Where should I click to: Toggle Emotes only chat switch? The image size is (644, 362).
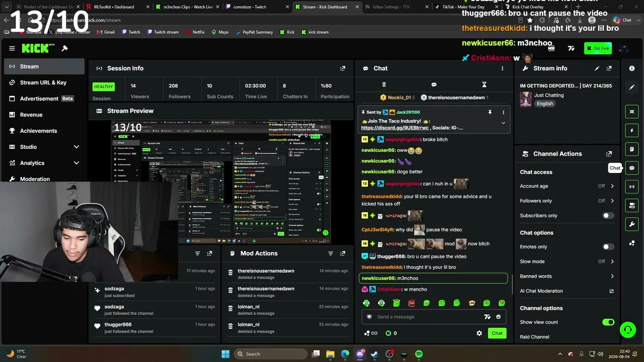(x=608, y=247)
